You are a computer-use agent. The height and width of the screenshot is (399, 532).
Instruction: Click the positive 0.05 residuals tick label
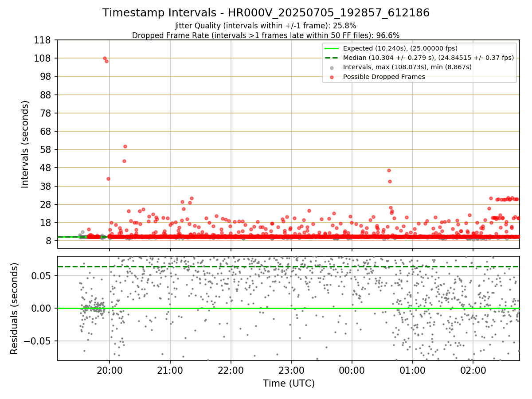pyautogui.click(x=42, y=276)
